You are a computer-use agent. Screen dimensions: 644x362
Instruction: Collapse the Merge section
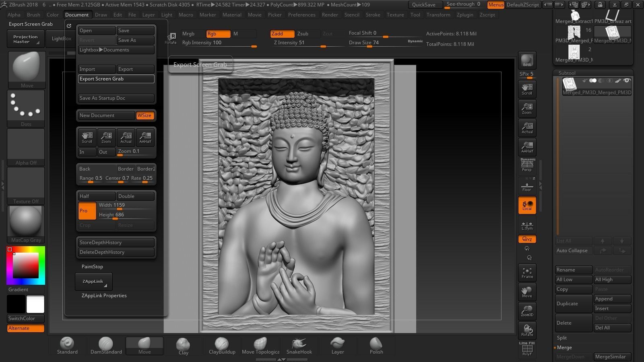[x=564, y=348]
